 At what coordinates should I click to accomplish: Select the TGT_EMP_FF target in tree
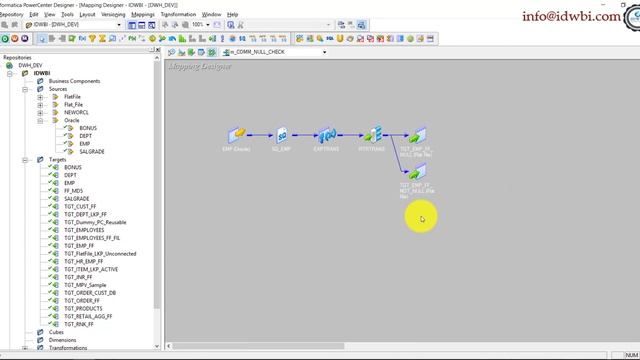pyautogui.click(x=79, y=246)
